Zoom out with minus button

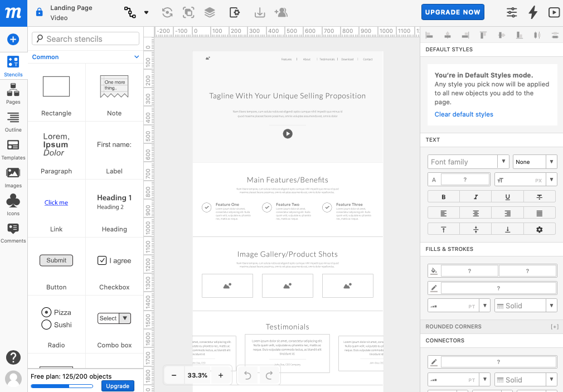(x=174, y=375)
